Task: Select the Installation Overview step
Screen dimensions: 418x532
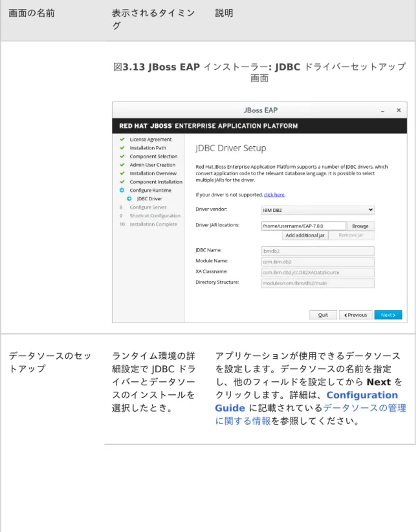Action: pyautogui.click(x=153, y=173)
